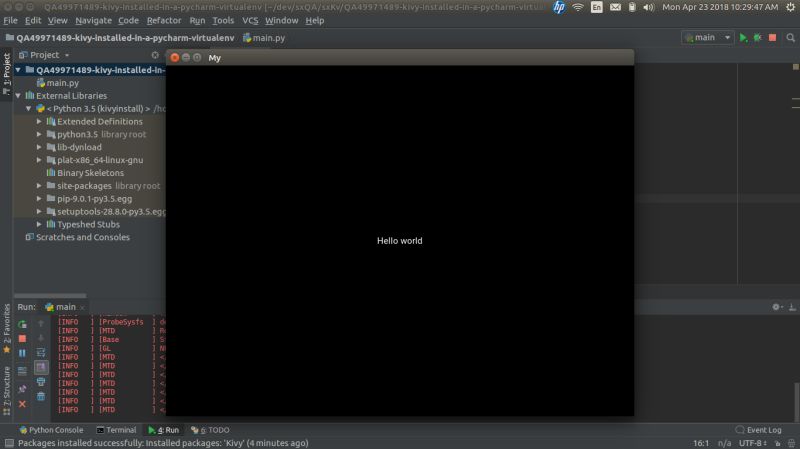The image size is (800, 449).
Task: Switch to the 6: TODO tool window
Action: pyautogui.click(x=210, y=430)
